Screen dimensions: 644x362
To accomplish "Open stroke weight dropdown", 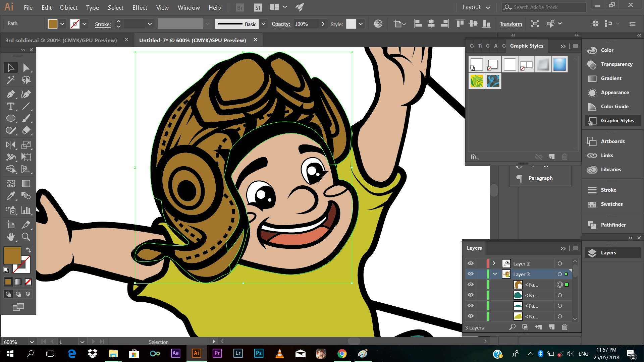I will [x=150, y=24].
